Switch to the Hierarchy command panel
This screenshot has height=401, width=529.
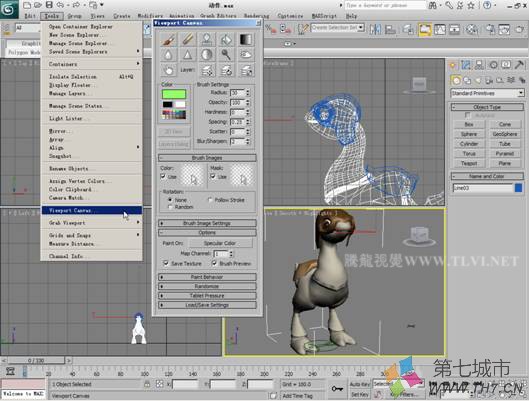point(479,64)
